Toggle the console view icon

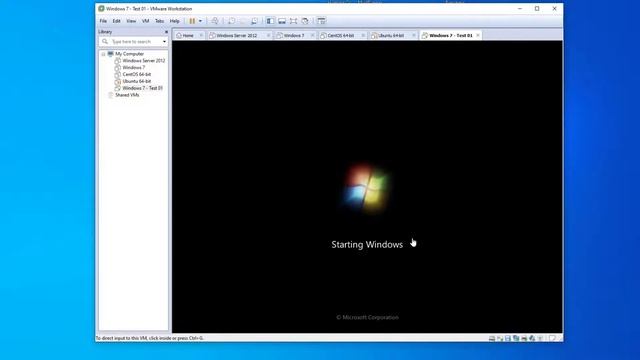[x=321, y=21]
